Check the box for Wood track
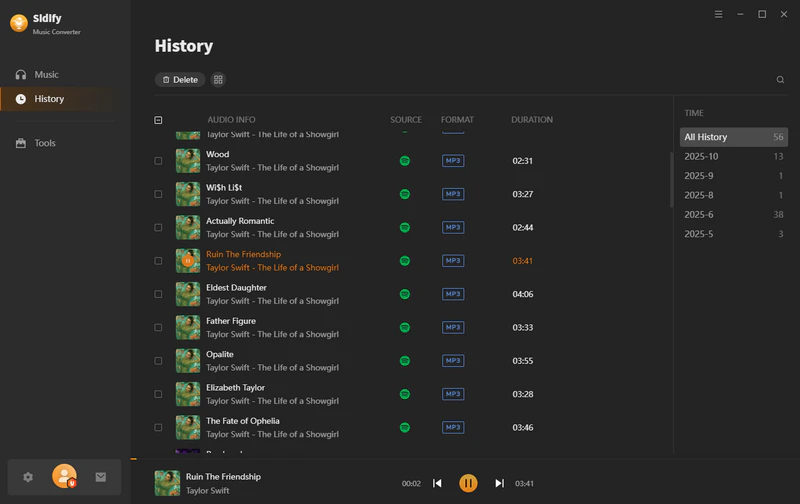The width and height of the screenshot is (800, 504). tap(158, 161)
